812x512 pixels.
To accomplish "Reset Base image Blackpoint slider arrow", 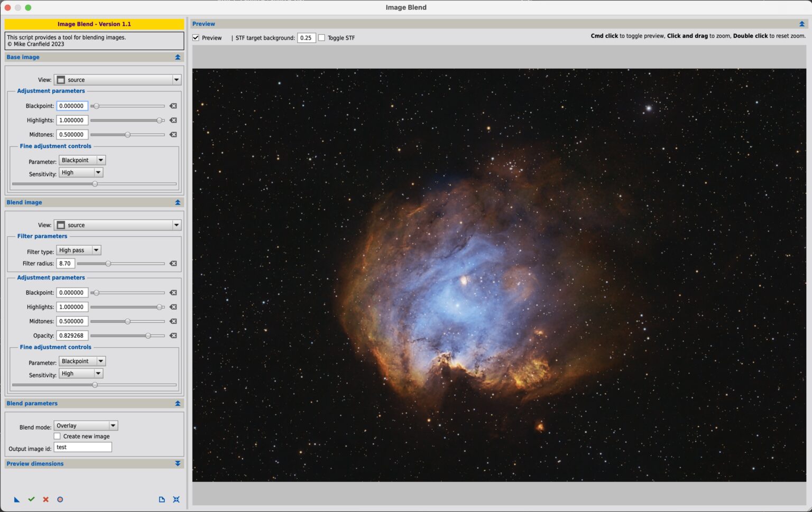I will tap(173, 106).
